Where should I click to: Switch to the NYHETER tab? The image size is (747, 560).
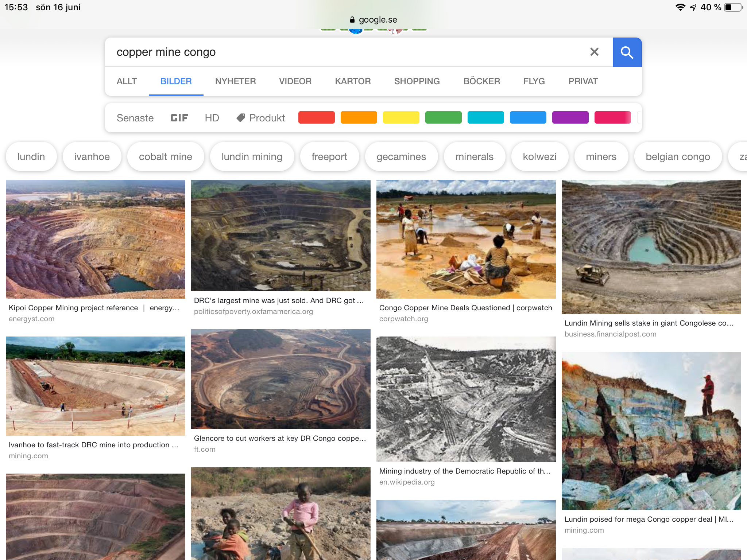click(235, 81)
